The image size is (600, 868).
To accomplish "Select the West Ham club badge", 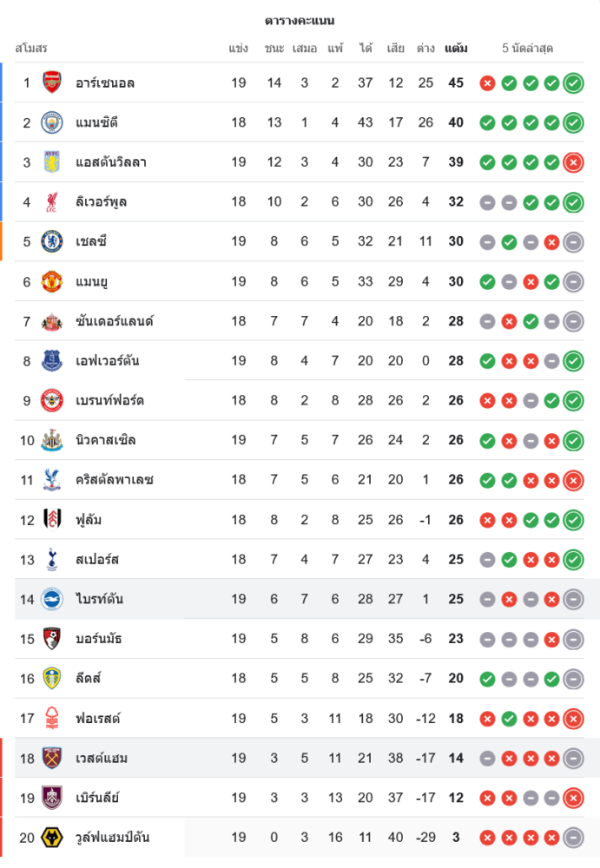I will [52, 758].
